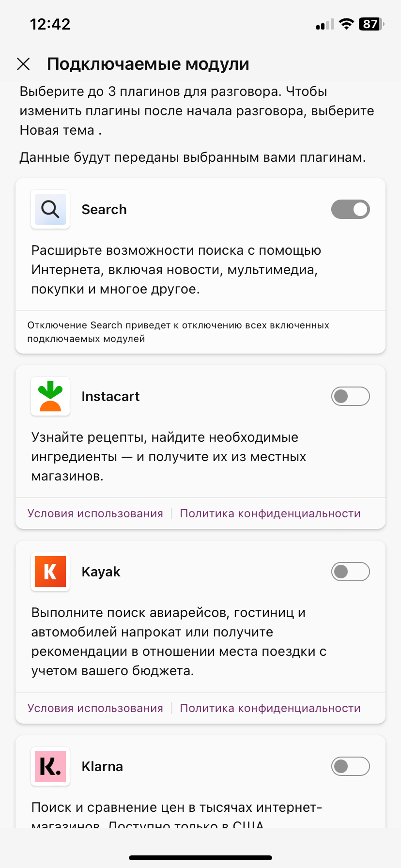Tap the Kayak plugin description text

179,641
